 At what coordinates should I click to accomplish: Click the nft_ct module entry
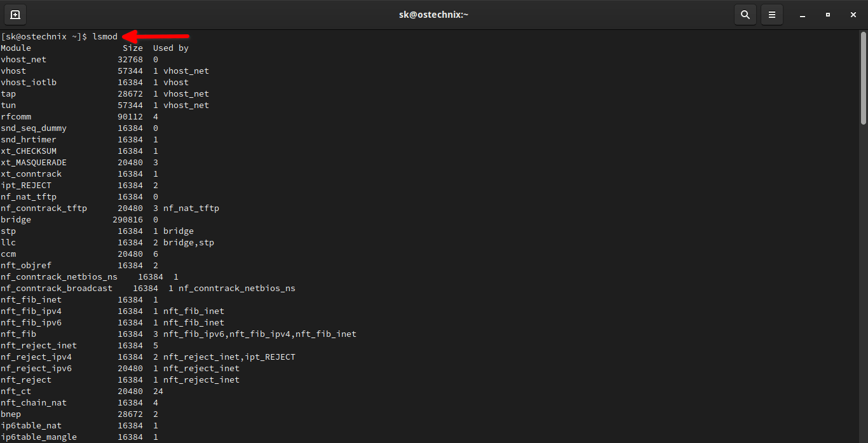click(x=16, y=391)
